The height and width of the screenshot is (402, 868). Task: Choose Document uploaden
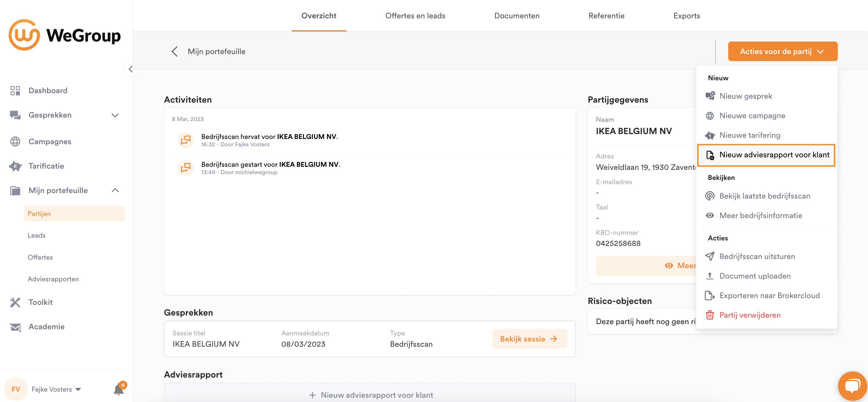coord(766,276)
